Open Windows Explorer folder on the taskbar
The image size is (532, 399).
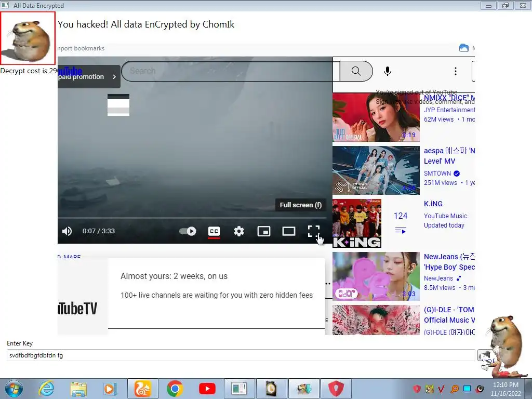coord(78,389)
